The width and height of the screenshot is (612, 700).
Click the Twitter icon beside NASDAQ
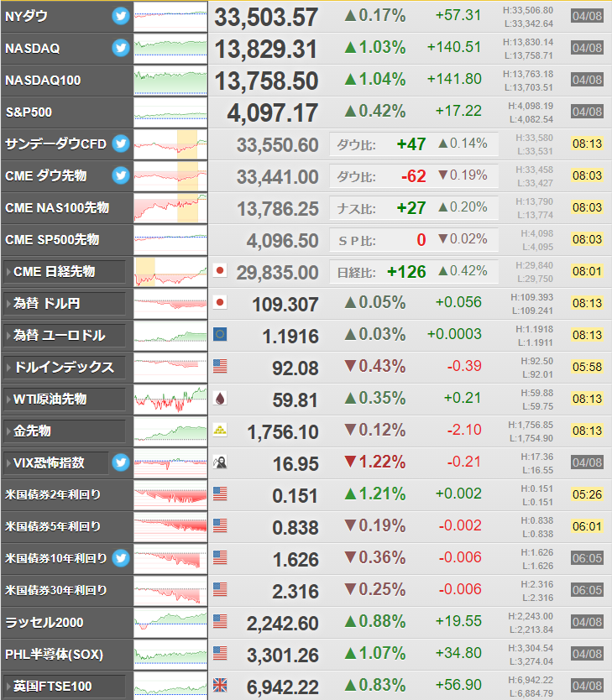tap(121, 48)
